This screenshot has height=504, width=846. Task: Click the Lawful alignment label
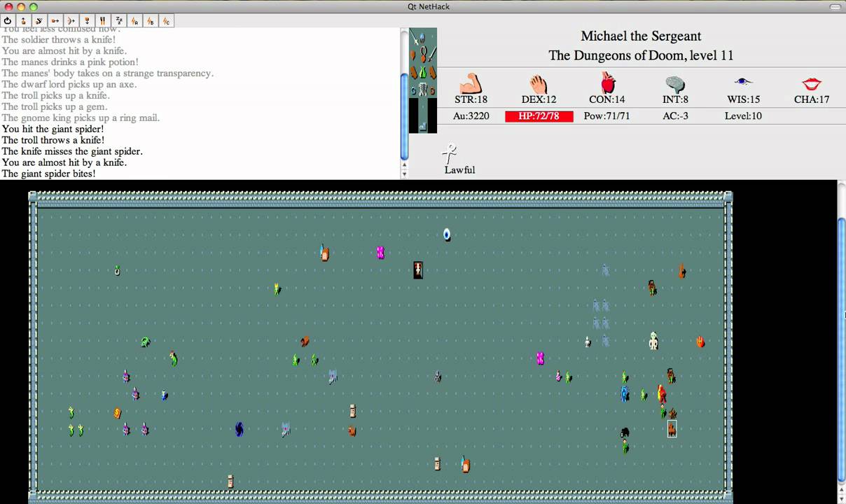click(459, 170)
